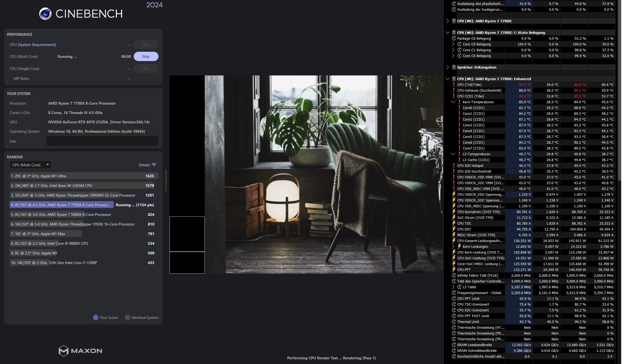Click the Maxon logo at bottom
This screenshot has height=364, width=635.
(80, 351)
